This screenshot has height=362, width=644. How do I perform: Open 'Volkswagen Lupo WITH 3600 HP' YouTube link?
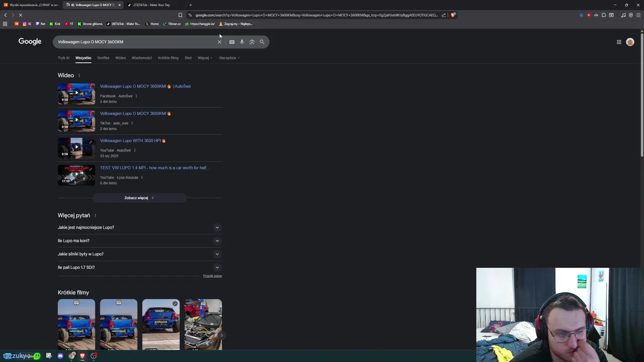(x=133, y=141)
